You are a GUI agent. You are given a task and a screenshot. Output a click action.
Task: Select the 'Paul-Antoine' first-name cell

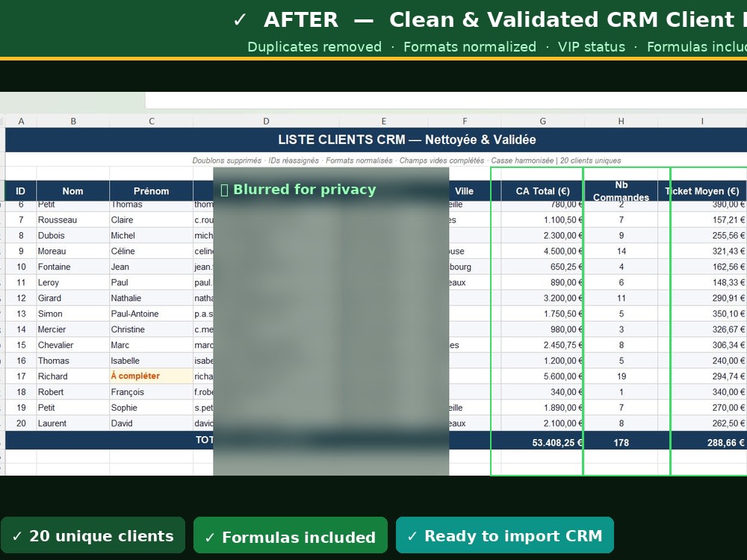click(x=152, y=314)
